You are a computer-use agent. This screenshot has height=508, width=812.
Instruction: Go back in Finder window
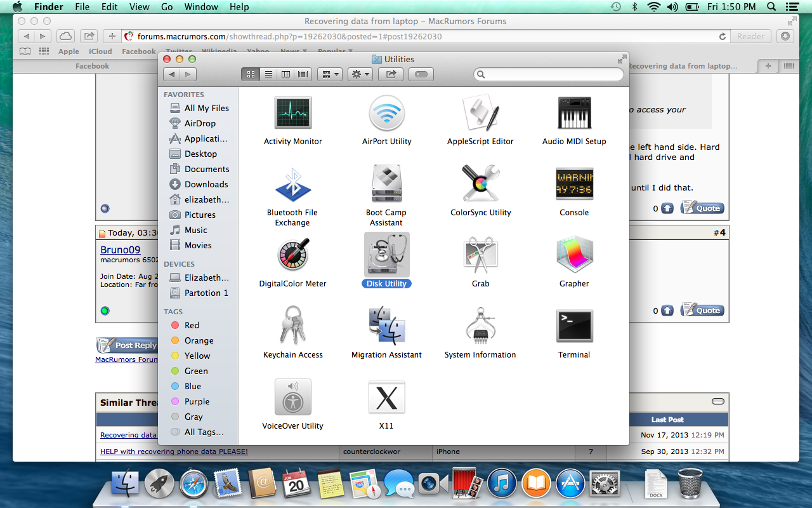172,74
